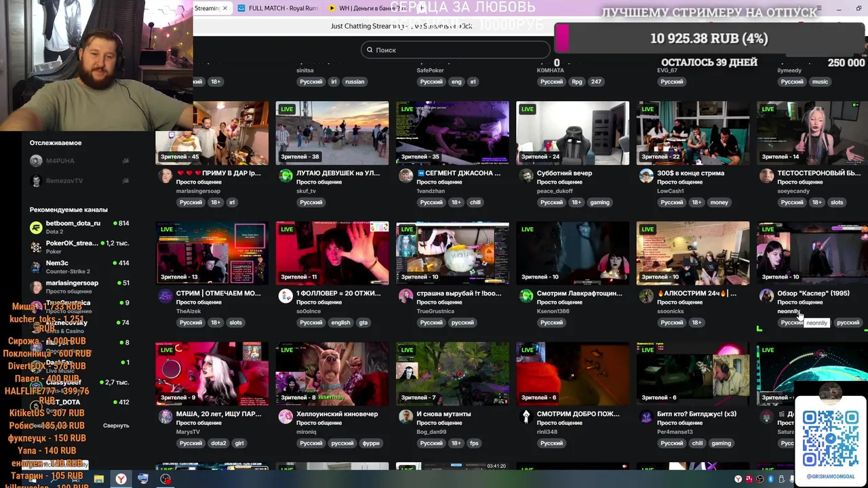Click 'music' tag under ilymeedy stream
868x488 pixels.
pos(821,81)
